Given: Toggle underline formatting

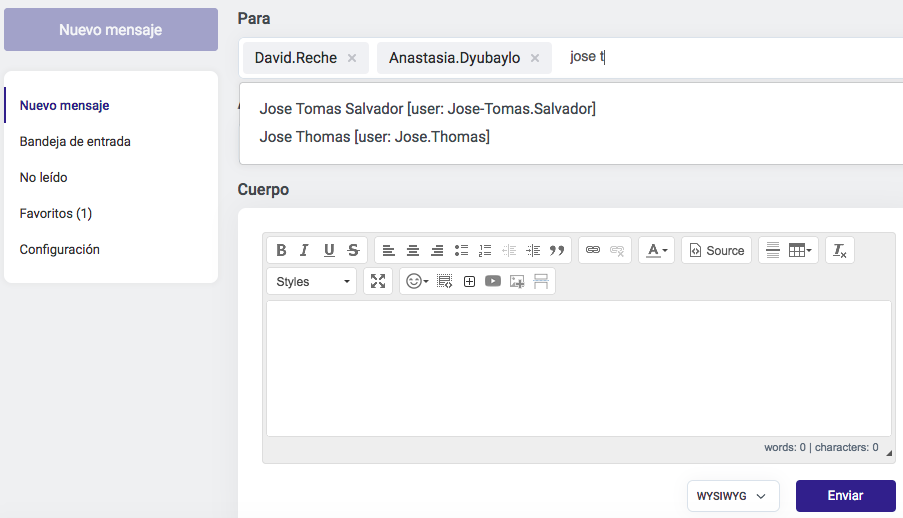Looking at the screenshot, I should click(329, 250).
